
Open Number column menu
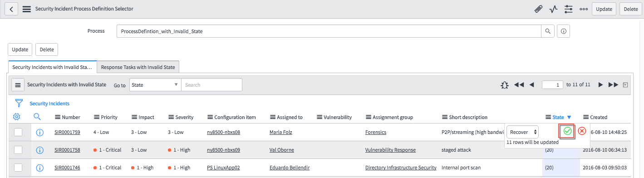click(58, 117)
